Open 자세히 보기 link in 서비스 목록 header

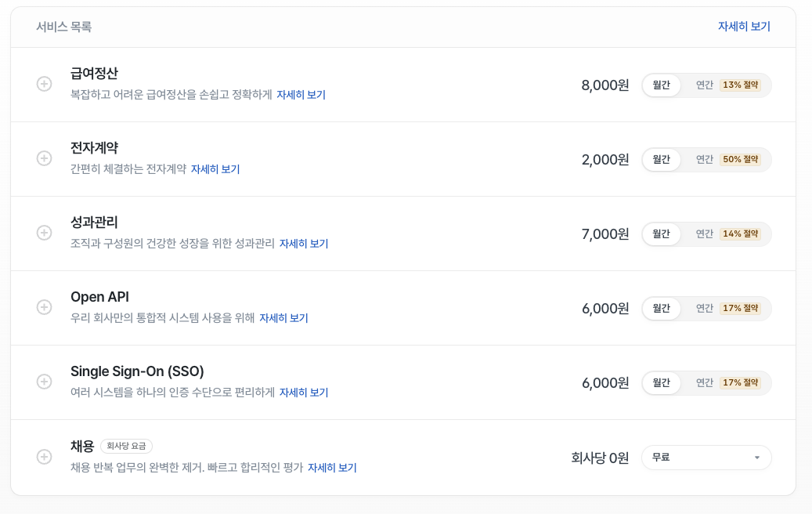click(x=744, y=27)
